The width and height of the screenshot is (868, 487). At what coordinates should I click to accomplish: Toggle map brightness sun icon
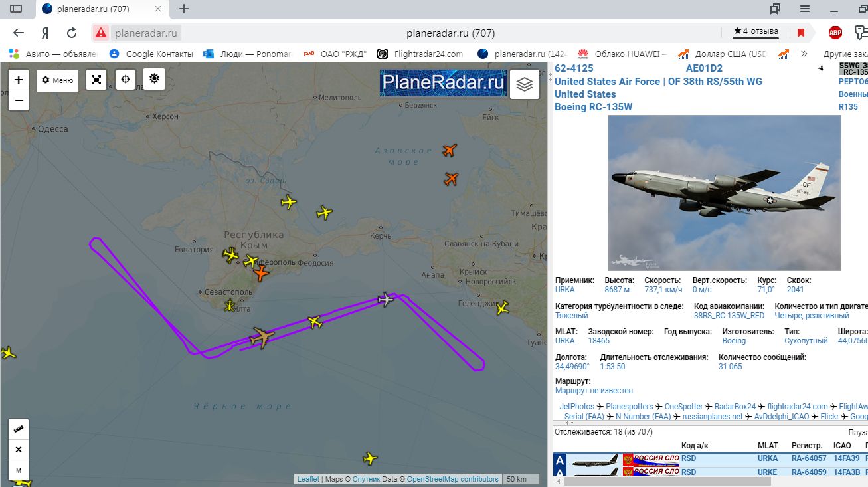point(154,79)
